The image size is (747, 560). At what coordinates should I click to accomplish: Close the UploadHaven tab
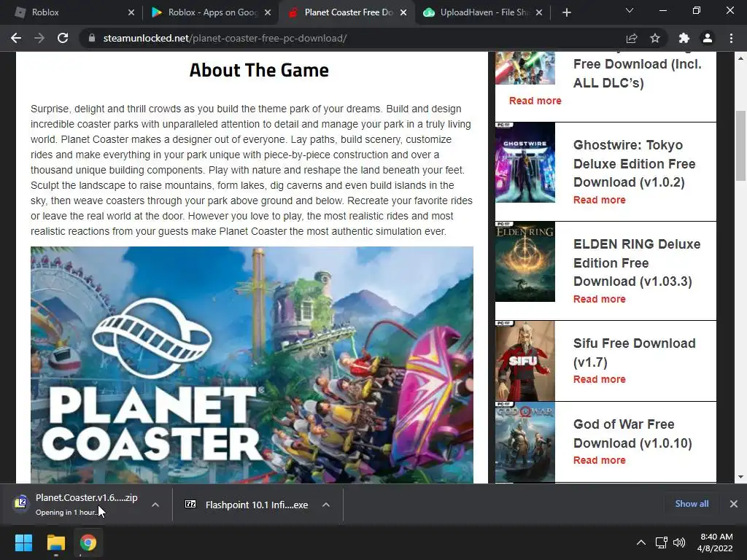(x=539, y=12)
